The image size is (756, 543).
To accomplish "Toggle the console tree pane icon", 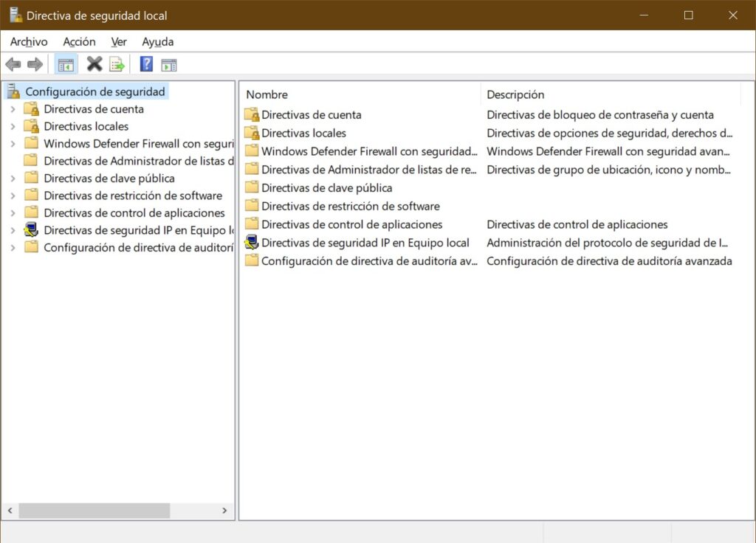I will pos(65,64).
